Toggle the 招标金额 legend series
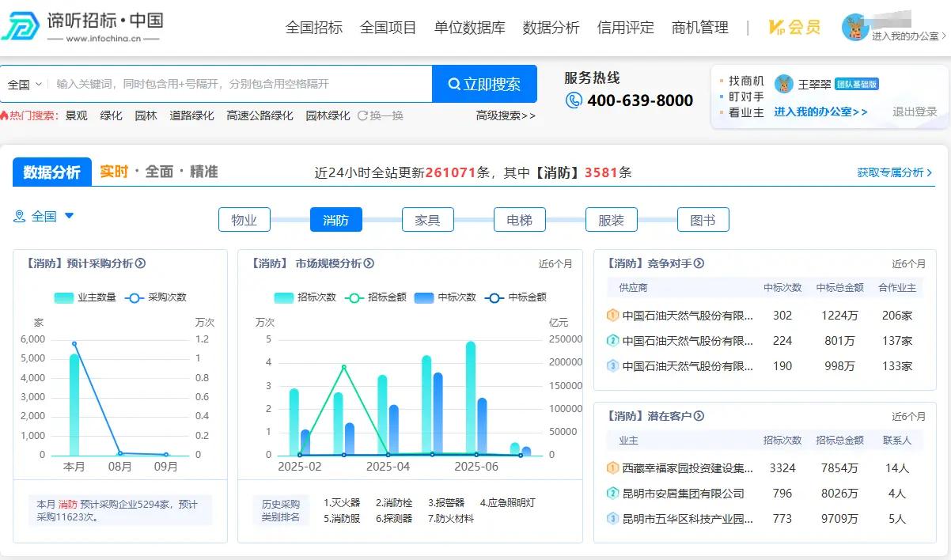Image resolution: width=951 pixels, height=560 pixels. (376, 297)
